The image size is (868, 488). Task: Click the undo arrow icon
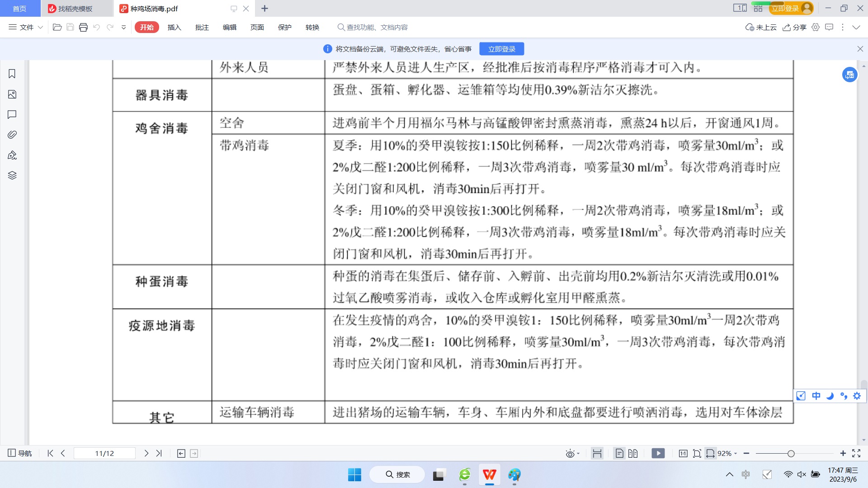pos(96,27)
